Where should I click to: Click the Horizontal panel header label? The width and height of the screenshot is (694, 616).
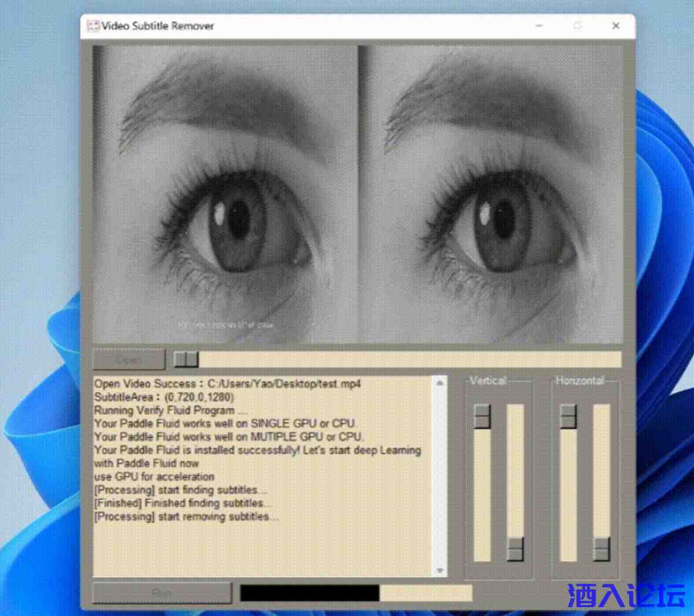coord(580,381)
